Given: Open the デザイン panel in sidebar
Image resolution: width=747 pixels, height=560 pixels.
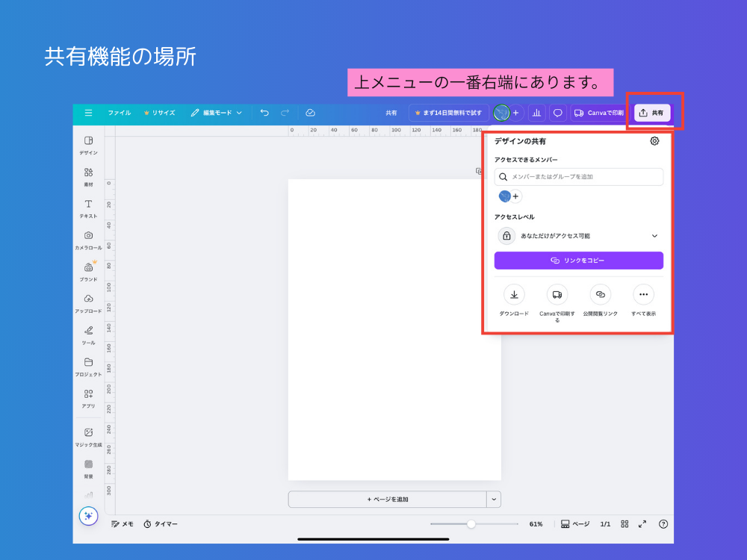Looking at the screenshot, I should click(88, 144).
